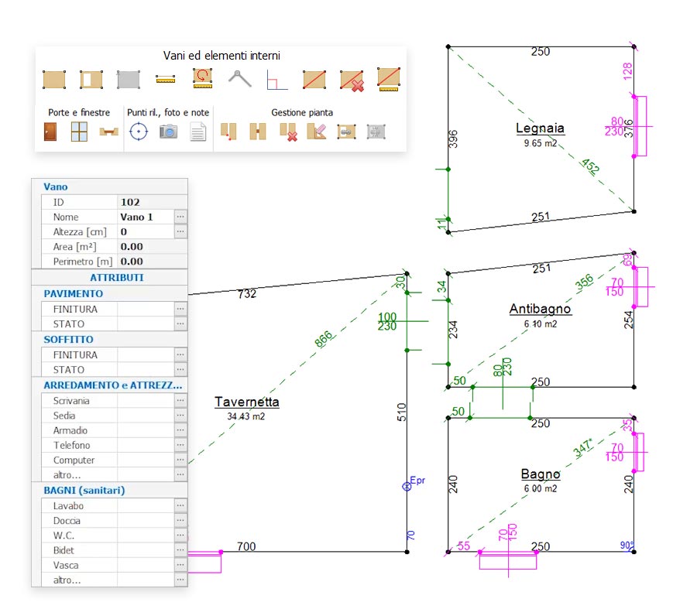Click the Perimetro [m] value 0.00

point(152,261)
